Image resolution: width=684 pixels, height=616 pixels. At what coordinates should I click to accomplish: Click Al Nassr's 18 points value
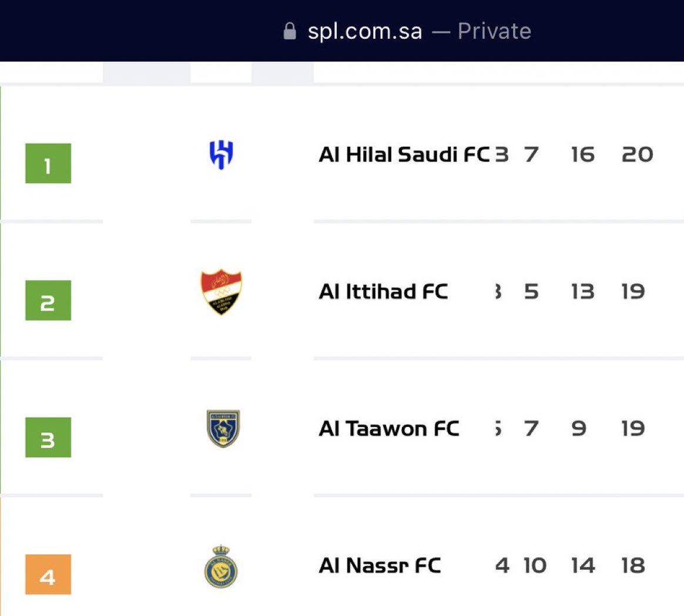(x=633, y=565)
